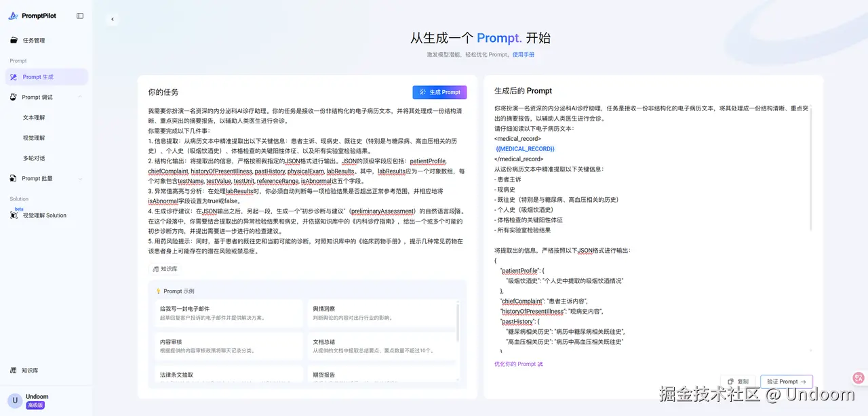868x416 pixels.
Task: Click the back chevron button
Action: [113, 20]
